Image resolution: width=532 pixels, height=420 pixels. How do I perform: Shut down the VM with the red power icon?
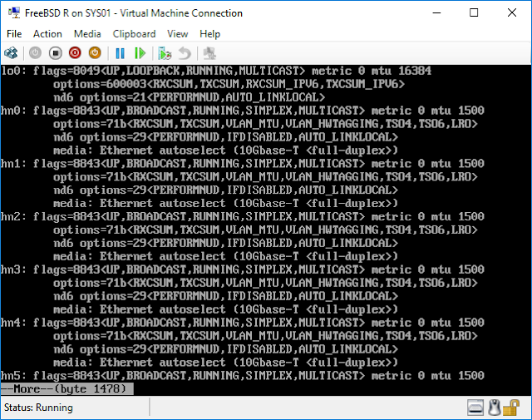coord(75,53)
